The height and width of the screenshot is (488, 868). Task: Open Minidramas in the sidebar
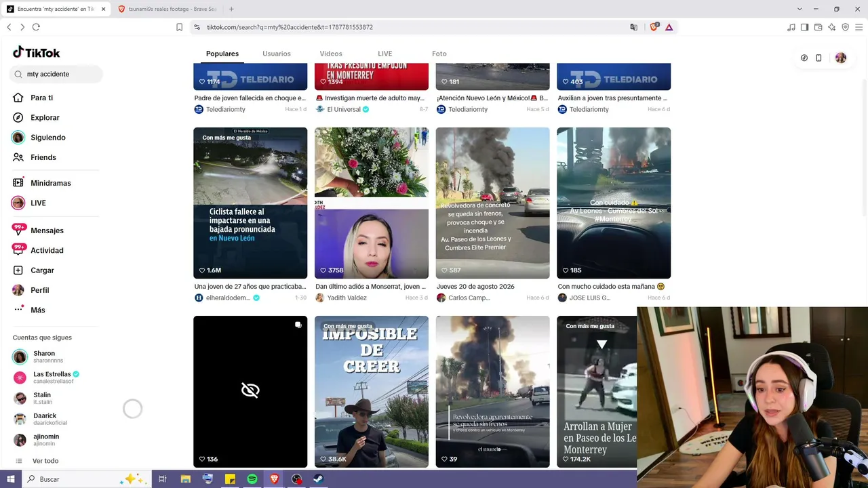tap(50, 183)
